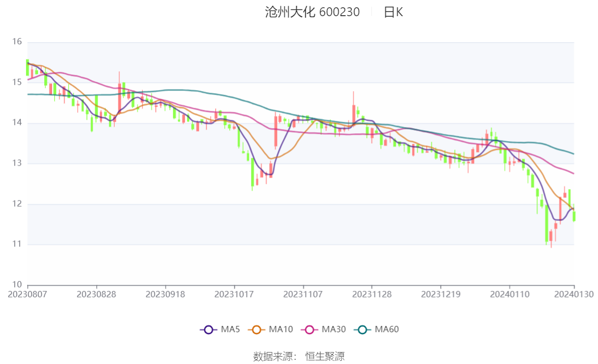Click the 16 price axis label
Screen dimensions: 598x364
(17, 42)
